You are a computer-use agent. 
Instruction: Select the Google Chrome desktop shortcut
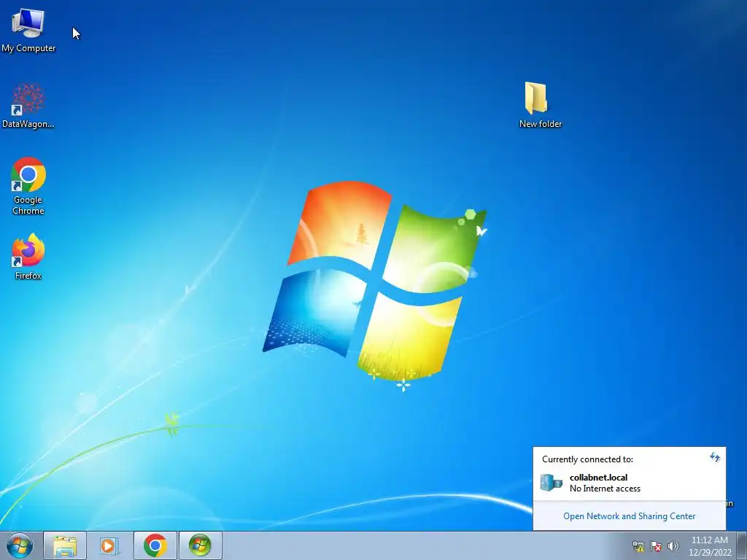[28, 186]
